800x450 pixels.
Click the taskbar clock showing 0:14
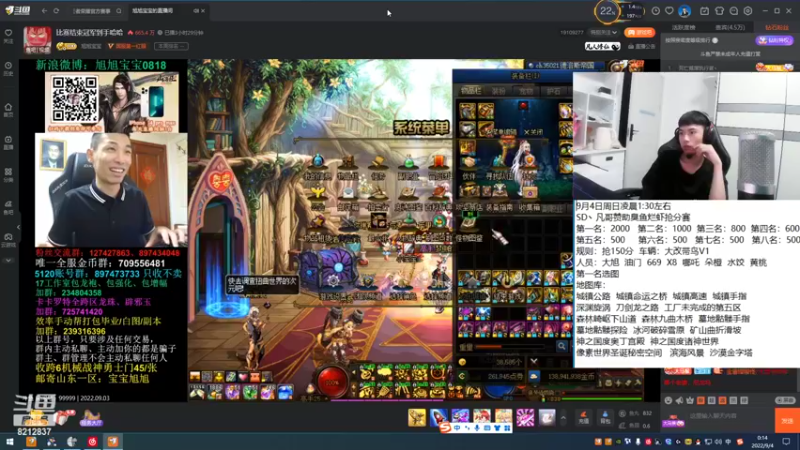click(x=762, y=441)
